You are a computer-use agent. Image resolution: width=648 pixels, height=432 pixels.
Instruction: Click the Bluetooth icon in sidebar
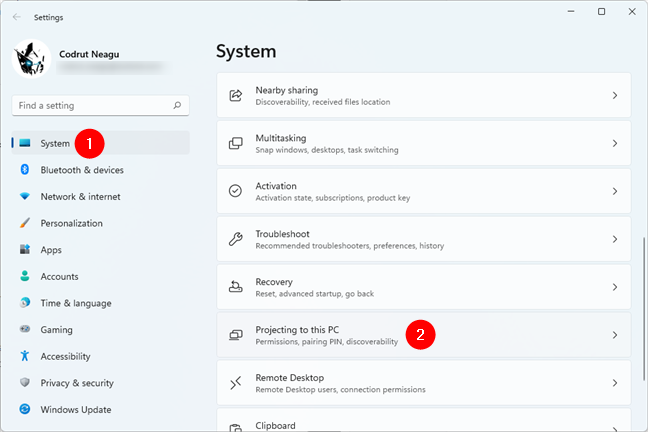point(25,169)
